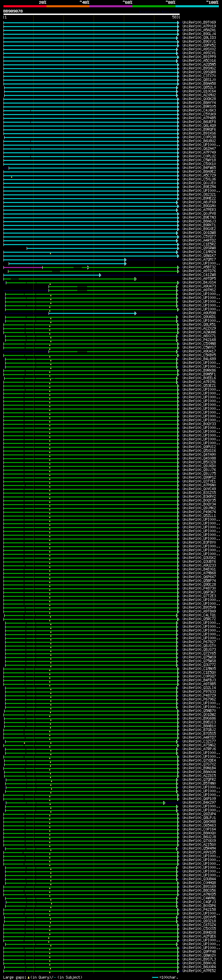Select hit label UniRef100_B8AA58

(x=199, y=84)
